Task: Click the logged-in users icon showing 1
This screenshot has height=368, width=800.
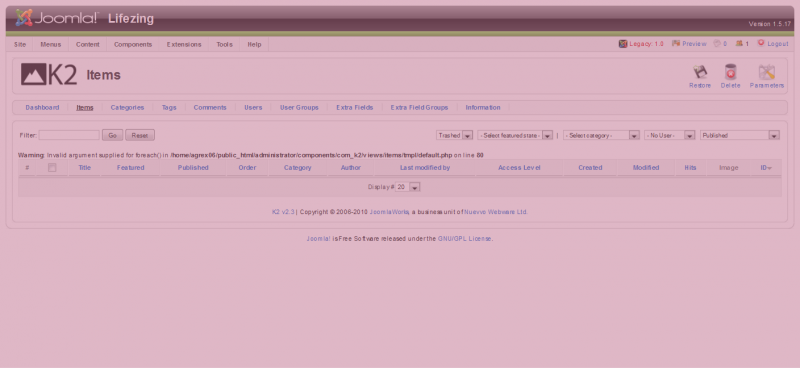Action: [x=739, y=44]
